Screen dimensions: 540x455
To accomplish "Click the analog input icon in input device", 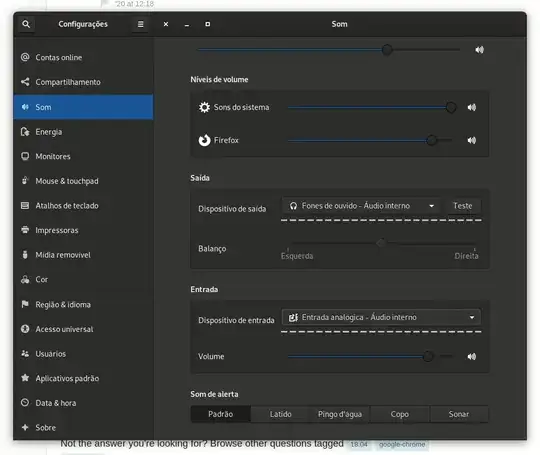I will [x=293, y=317].
